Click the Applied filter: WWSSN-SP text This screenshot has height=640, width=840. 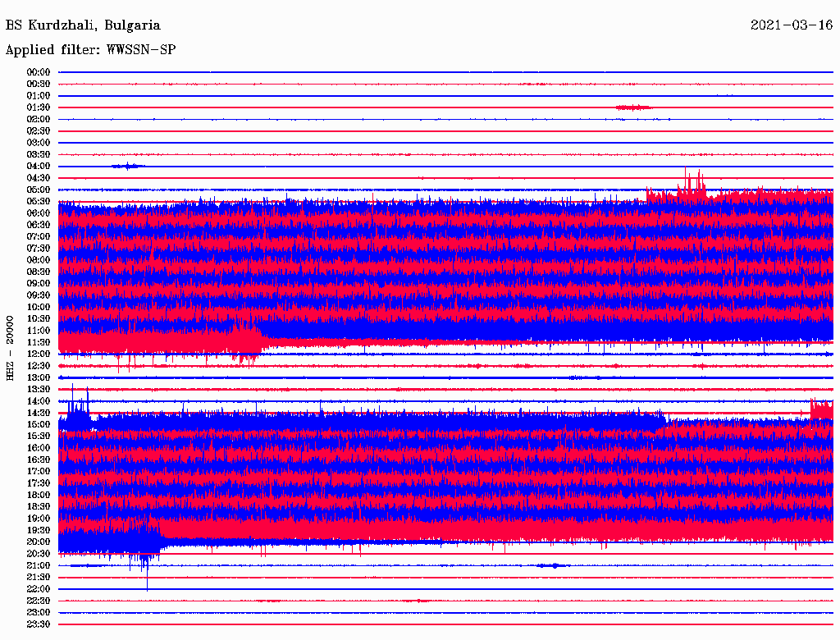pyautogui.click(x=90, y=50)
